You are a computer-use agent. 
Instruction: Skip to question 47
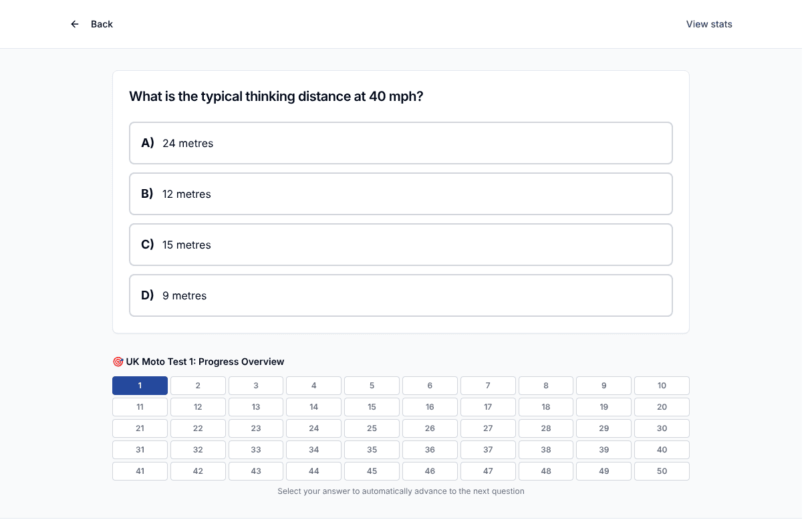(x=488, y=471)
